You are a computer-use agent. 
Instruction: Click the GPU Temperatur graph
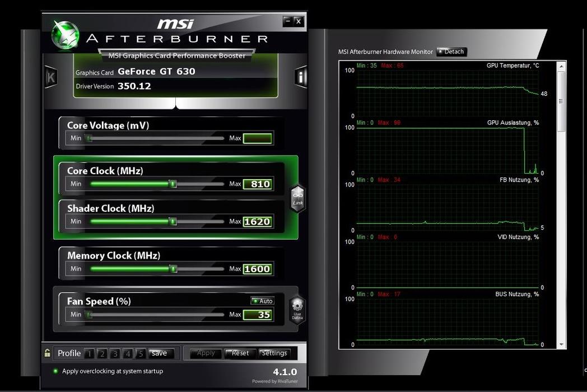click(x=448, y=92)
